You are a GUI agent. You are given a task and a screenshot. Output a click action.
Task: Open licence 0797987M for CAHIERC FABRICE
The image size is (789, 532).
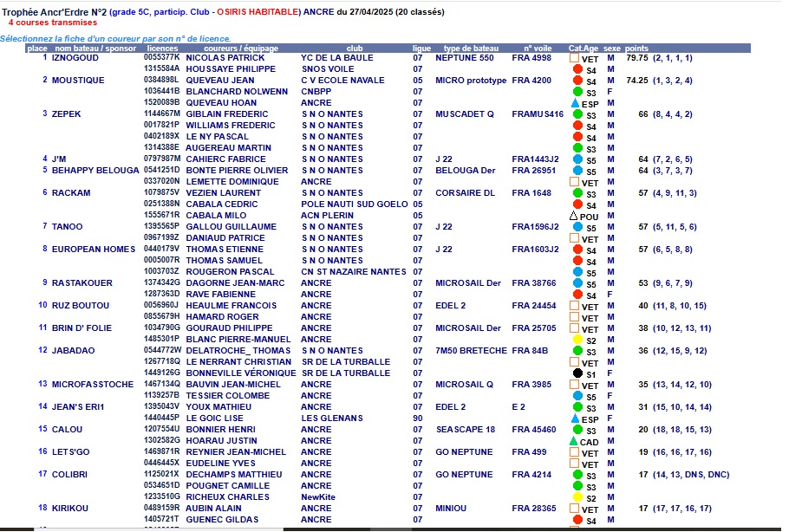tap(162, 159)
